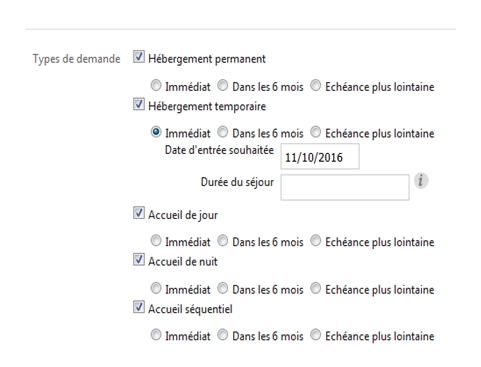Disable the Accueil séquentiel checkbox

tap(139, 307)
